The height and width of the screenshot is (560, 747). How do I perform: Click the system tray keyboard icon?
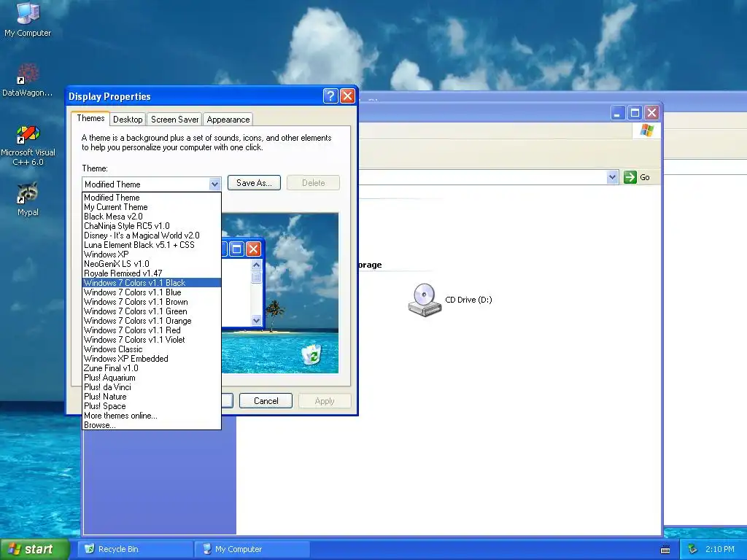[x=665, y=550]
